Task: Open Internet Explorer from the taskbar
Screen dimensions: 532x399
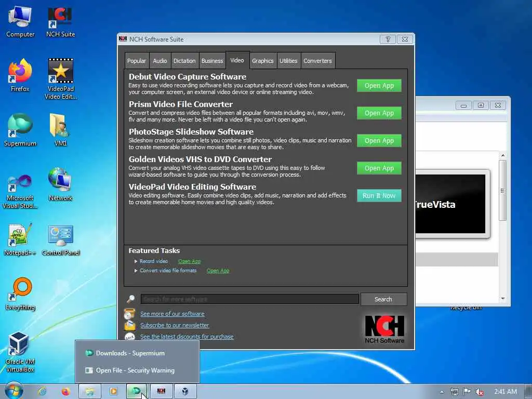Action: coord(43,392)
